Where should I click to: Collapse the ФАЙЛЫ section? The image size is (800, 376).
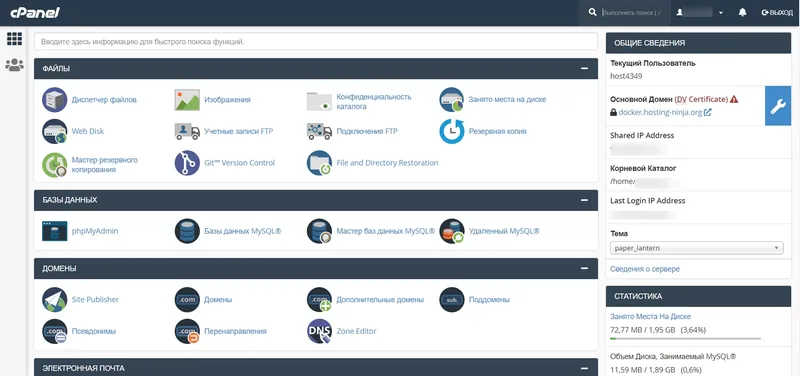click(x=585, y=68)
